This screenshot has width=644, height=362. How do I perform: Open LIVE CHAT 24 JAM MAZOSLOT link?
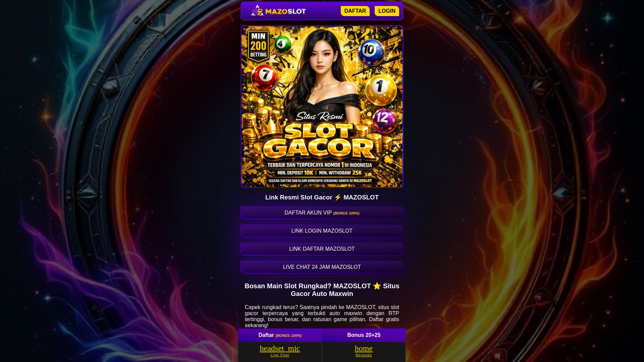point(322,267)
